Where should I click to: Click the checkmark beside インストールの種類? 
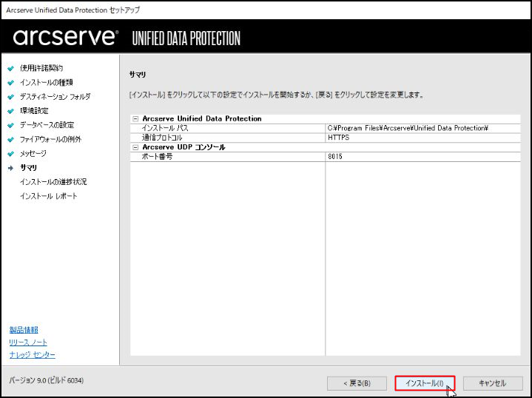10,82
